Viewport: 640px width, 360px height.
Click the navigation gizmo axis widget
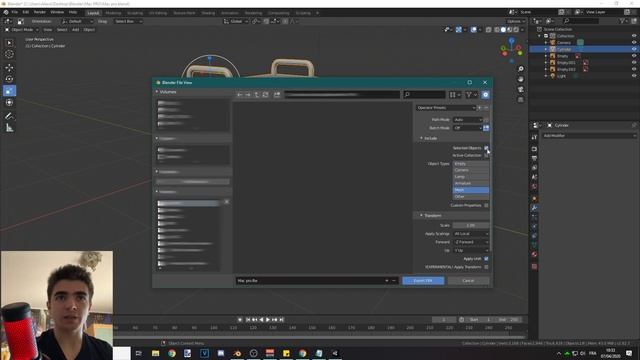tap(511, 50)
